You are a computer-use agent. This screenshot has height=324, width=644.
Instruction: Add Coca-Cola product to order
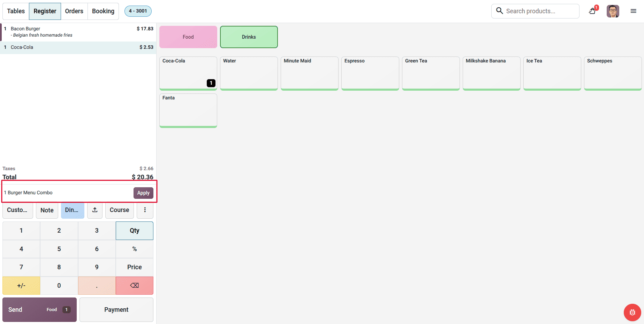(188, 74)
